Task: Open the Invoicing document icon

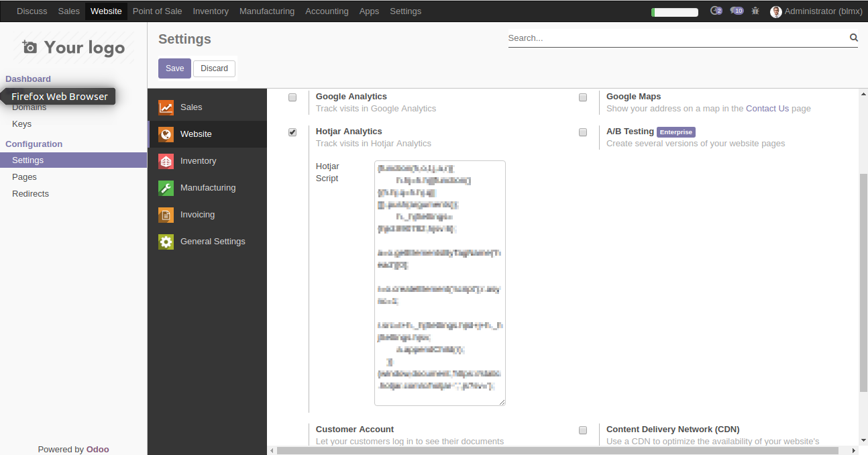Action: (x=166, y=215)
